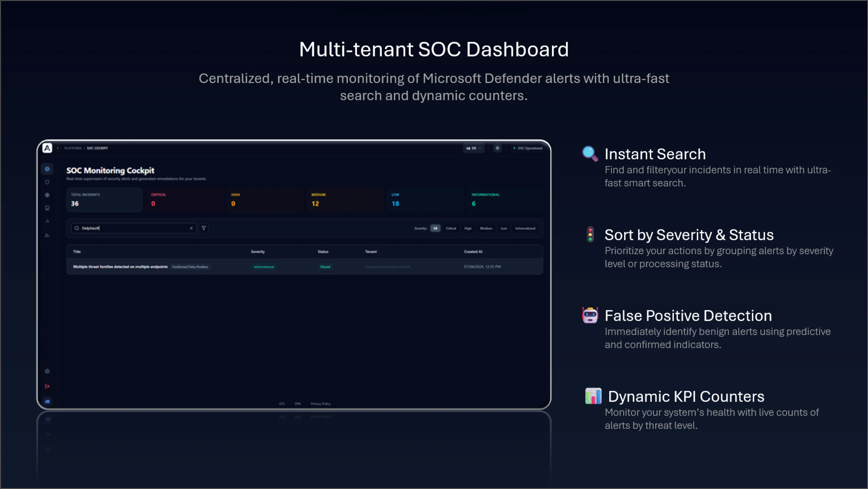Screen dimensions: 868x489
Task: Click the Created At column header
Action: pyautogui.click(x=473, y=251)
